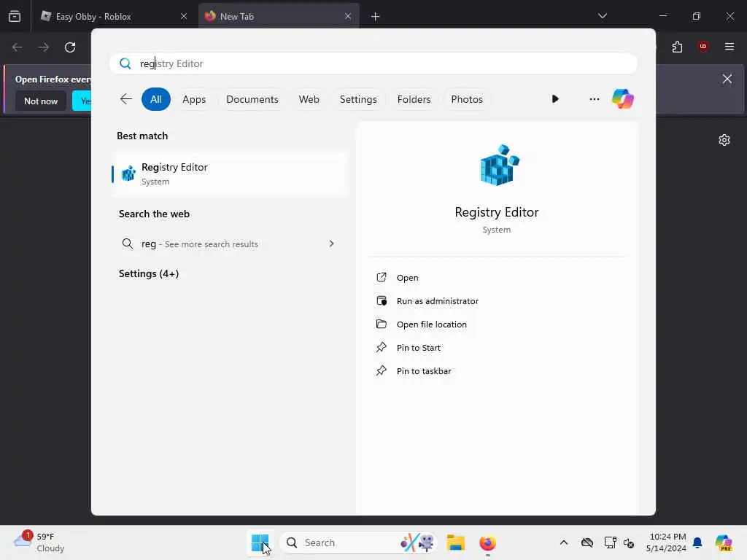Click the notification bell icon
Image resolution: width=747 pixels, height=560 pixels.
point(697,542)
